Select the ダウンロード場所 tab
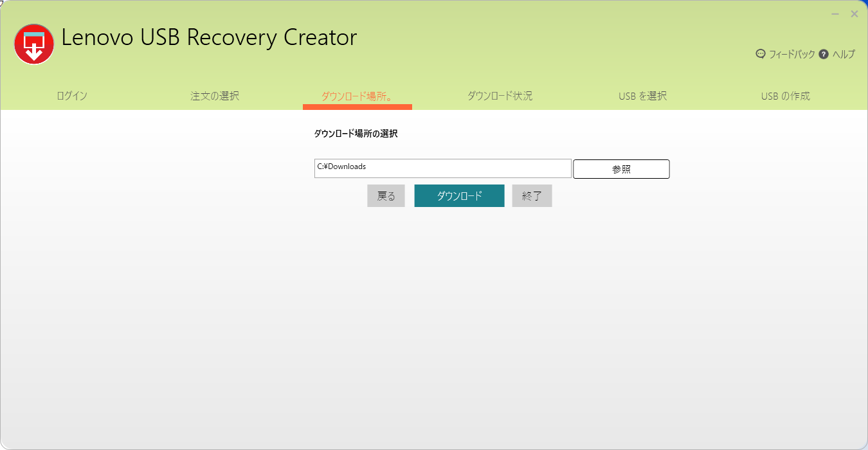This screenshot has width=868, height=450. click(357, 96)
